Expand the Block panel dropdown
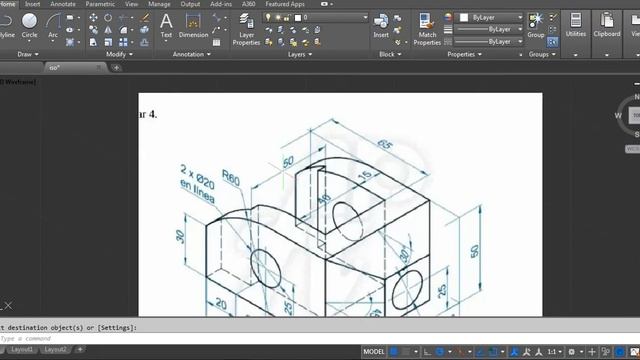640x360 pixels. click(x=390, y=54)
